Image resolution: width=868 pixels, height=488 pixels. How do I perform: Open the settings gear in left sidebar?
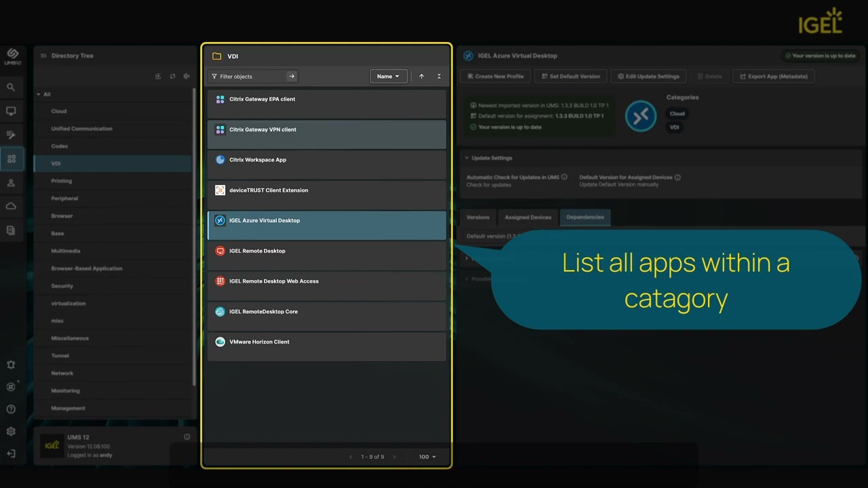[x=11, y=432]
